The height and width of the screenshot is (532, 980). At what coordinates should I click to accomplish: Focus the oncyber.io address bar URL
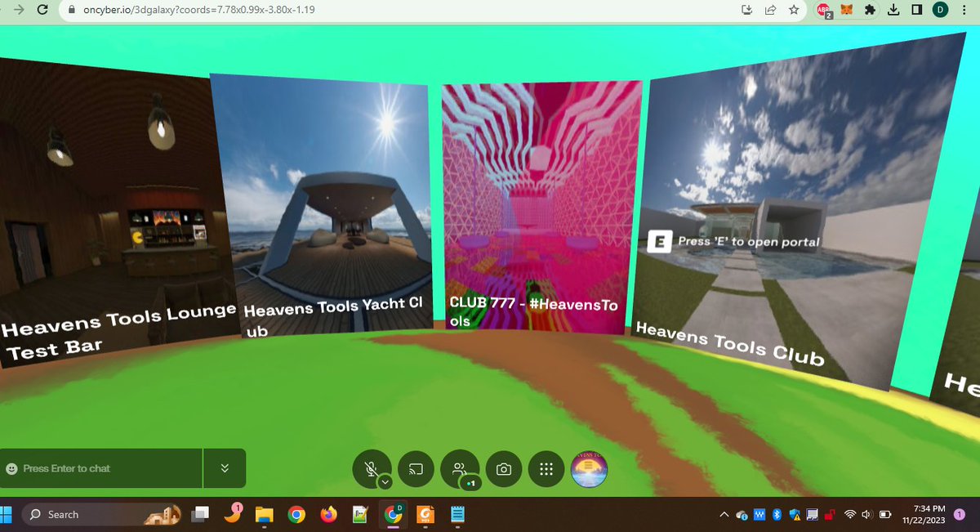pyautogui.click(x=198, y=10)
